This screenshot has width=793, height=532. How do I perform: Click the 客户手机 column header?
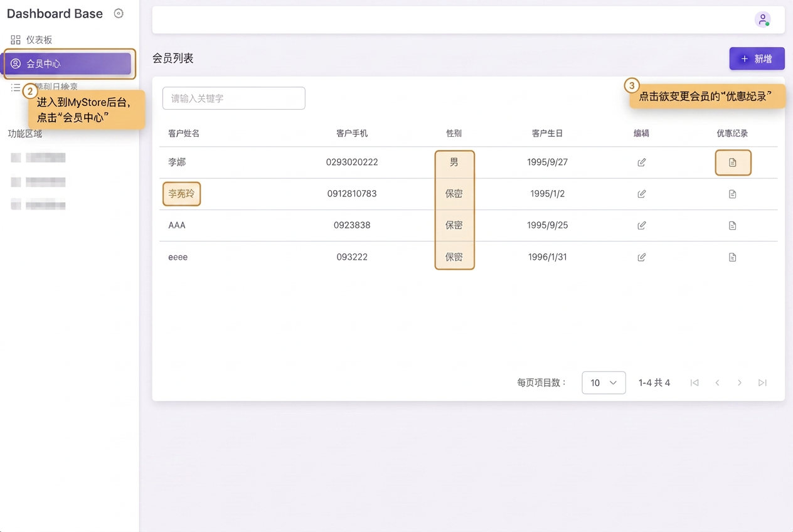pyautogui.click(x=352, y=133)
